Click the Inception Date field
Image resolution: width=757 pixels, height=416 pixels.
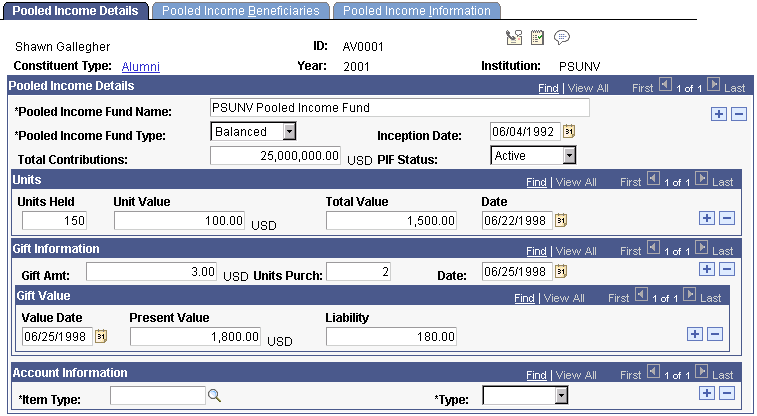tap(525, 131)
